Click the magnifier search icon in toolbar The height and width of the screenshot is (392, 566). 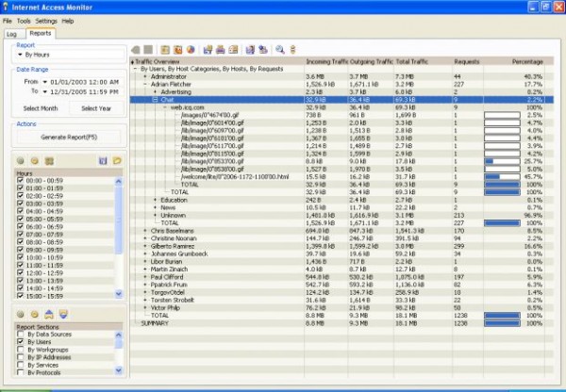(x=280, y=49)
